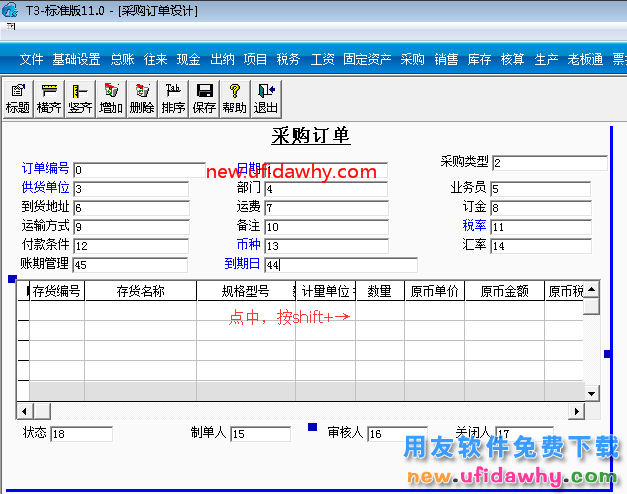This screenshot has width=627, height=494.
Task: Click the 排序 tab order icon
Action: [x=173, y=99]
